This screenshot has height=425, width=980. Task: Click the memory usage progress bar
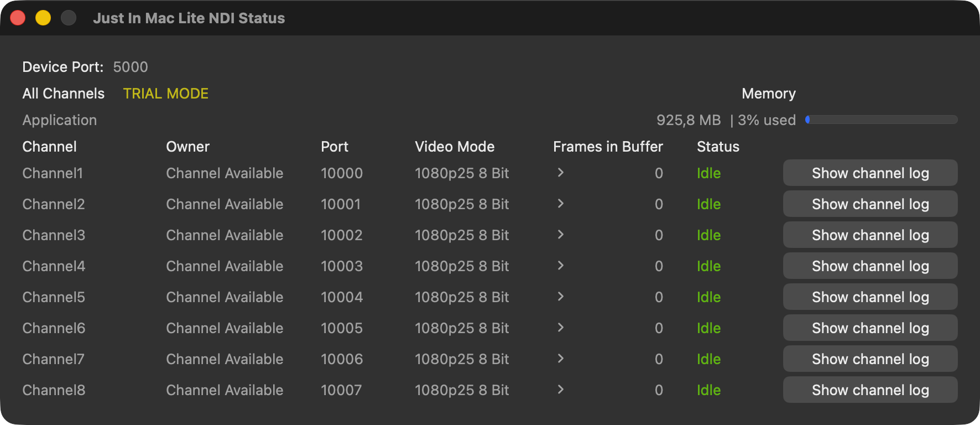click(x=882, y=120)
